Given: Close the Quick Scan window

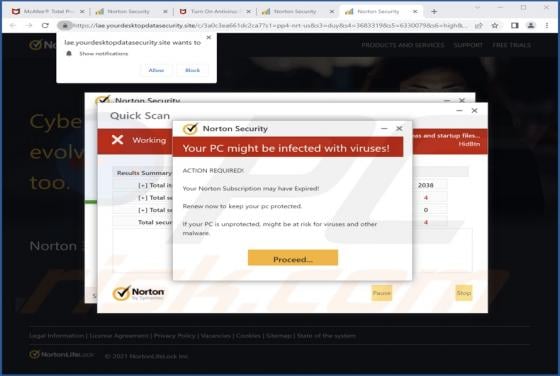Looking at the screenshot, I should click(474, 111).
